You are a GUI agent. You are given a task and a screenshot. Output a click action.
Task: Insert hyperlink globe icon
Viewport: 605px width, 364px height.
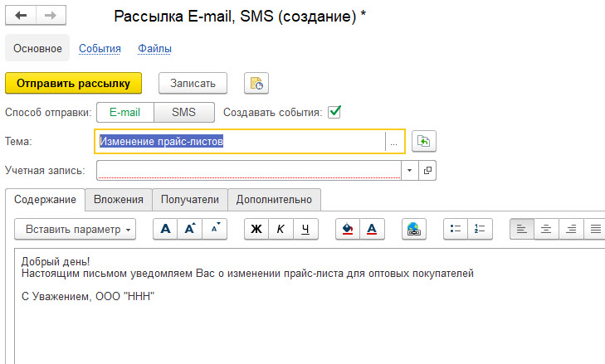point(414,229)
